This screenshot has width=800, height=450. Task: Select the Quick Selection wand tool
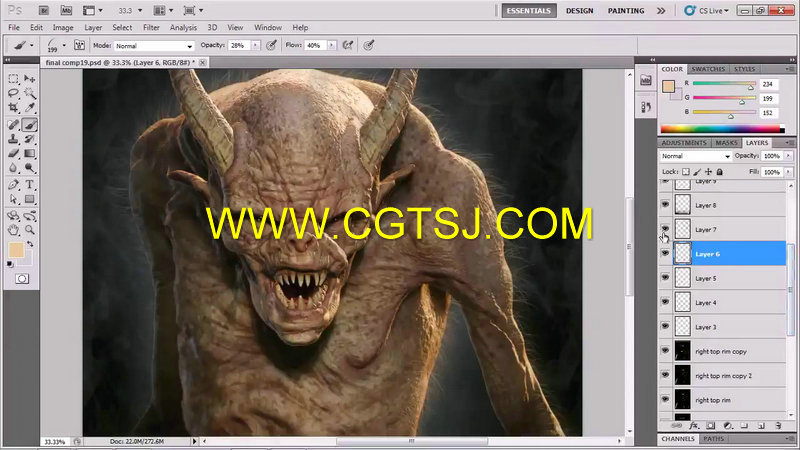(30, 93)
